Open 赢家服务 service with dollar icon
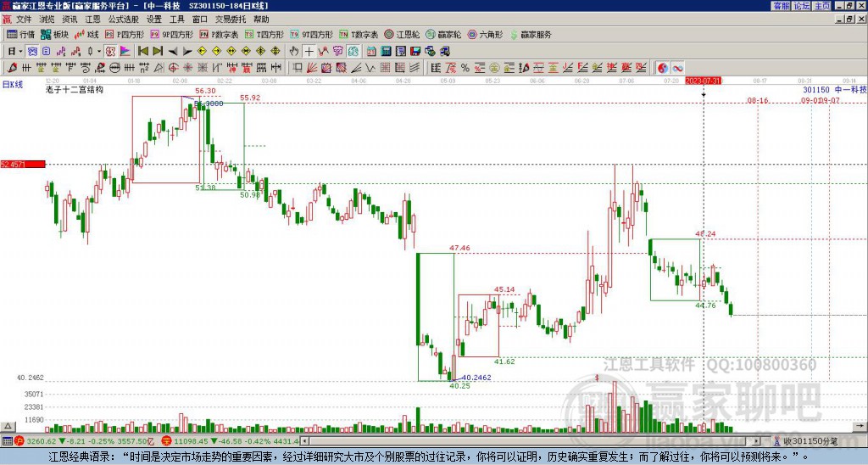Image resolution: width=868 pixels, height=465 pixels. [x=531, y=34]
